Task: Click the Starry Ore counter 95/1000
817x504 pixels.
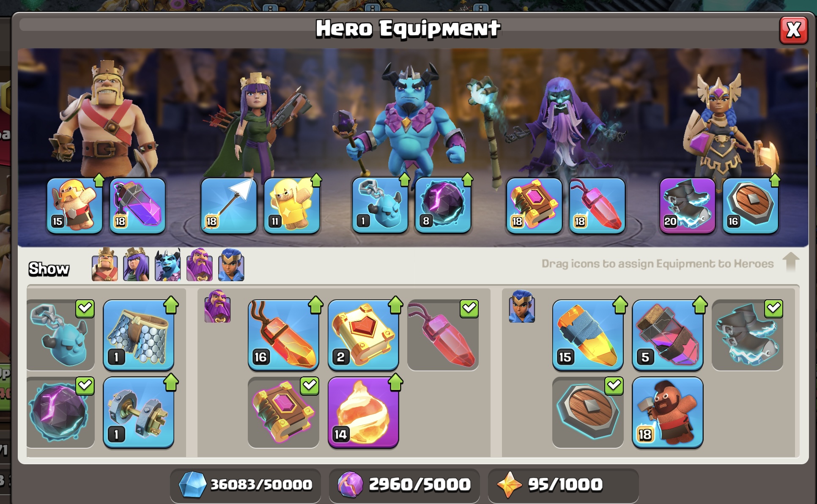Action: 563,485
